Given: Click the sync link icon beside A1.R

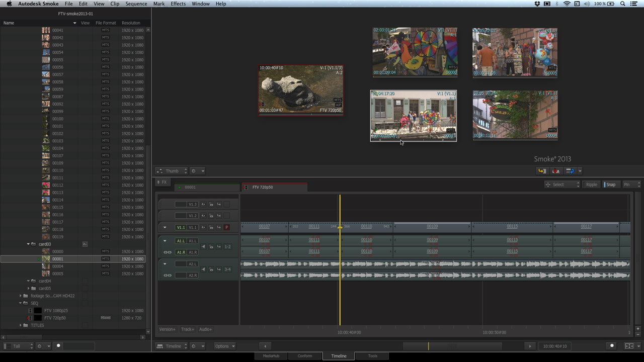Looking at the screenshot, I should (168, 252).
